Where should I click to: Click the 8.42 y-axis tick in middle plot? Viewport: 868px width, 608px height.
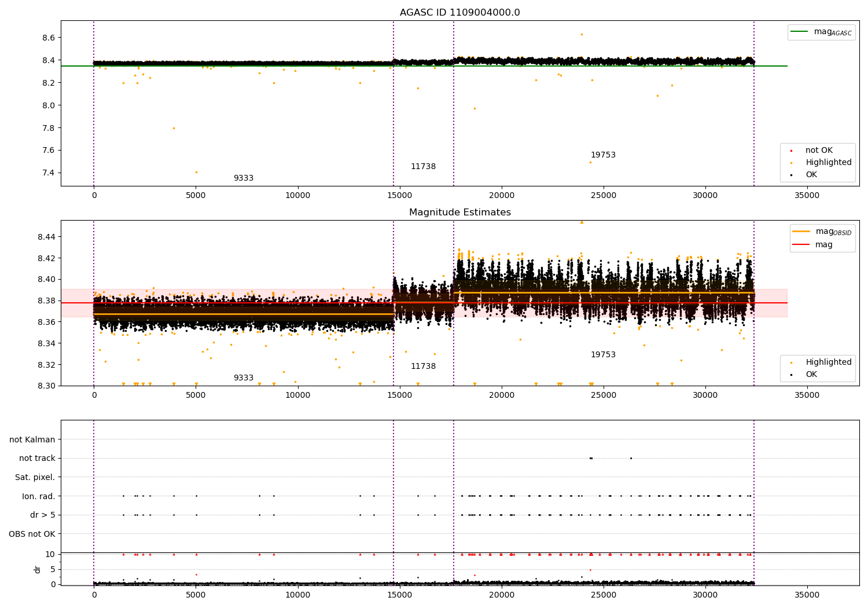click(x=46, y=258)
